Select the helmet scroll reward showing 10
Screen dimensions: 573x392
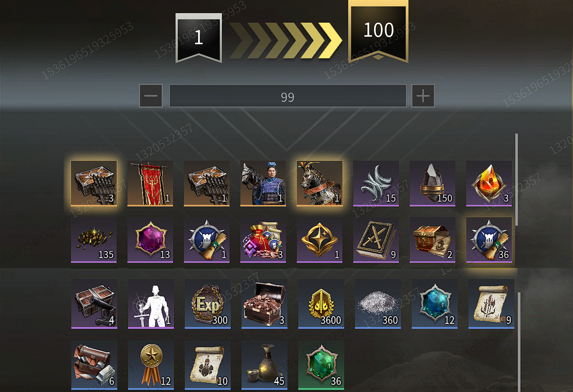click(207, 365)
